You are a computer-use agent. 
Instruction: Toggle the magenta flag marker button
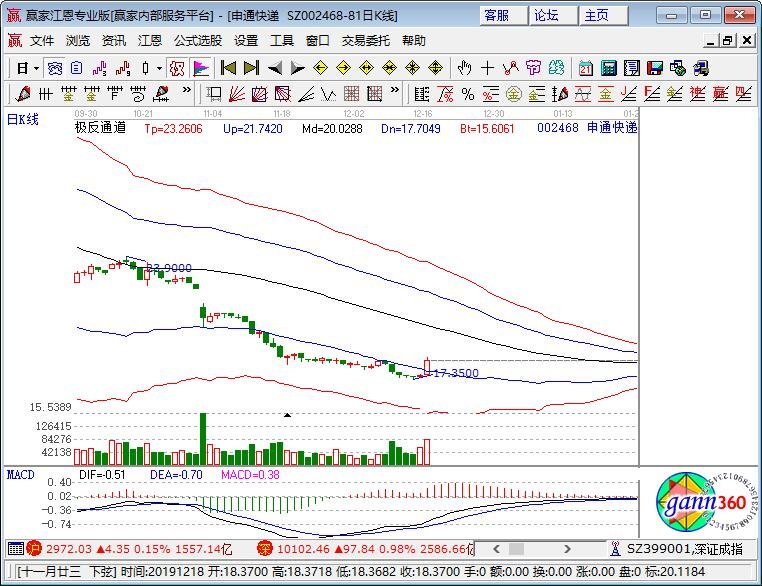(x=200, y=69)
